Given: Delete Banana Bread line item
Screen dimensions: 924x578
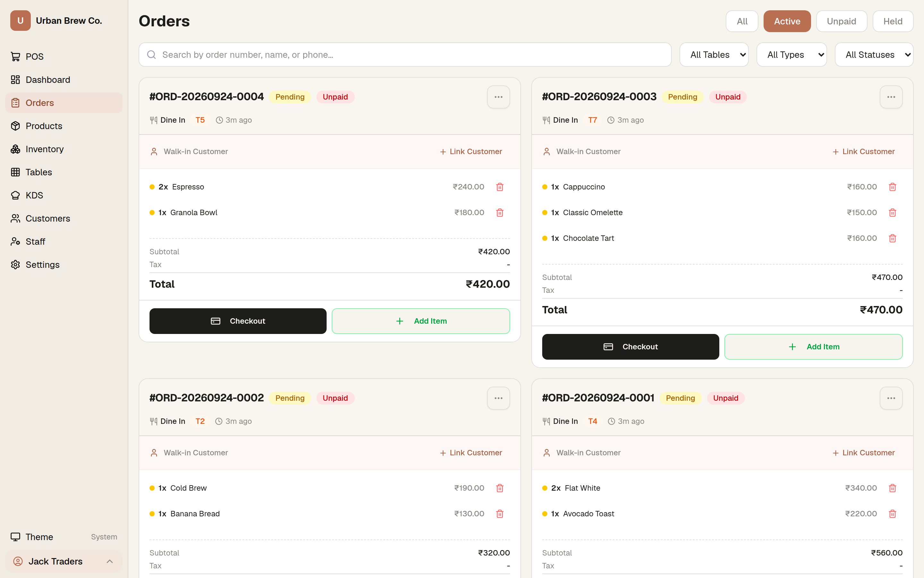Looking at the screenshot, I should tap(500, 514).
